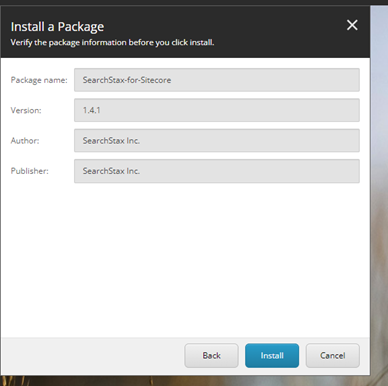The width and height of the screenshot is (388, 386).
Task: Click the 'Version:' label
Action: (x=26, y=110)
